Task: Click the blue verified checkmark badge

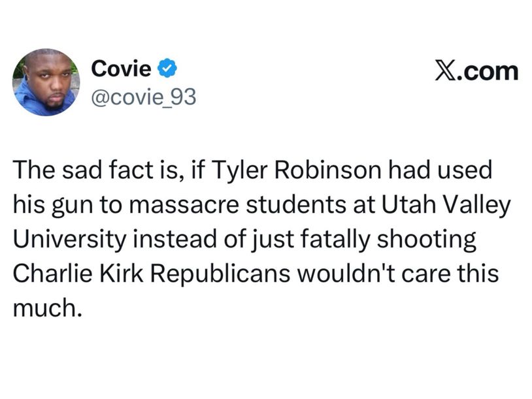Action: [x=167, y=68]
